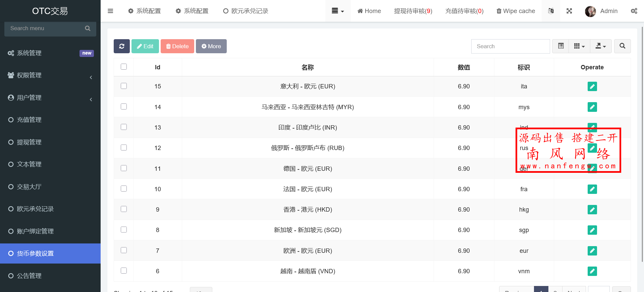Open the columns grid dropdown
The image size is (644, 292).
click(579, 46)
